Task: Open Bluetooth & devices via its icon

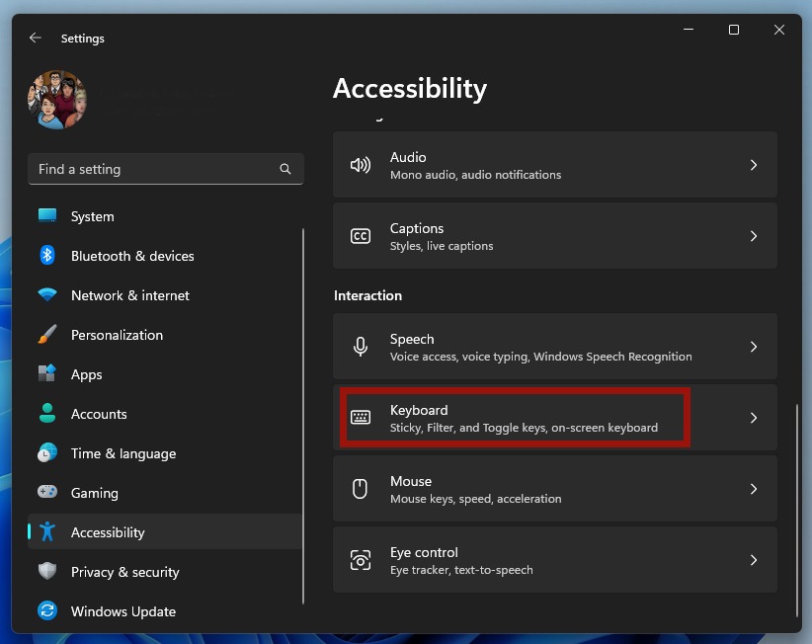Action: click(x=53, y=256)
